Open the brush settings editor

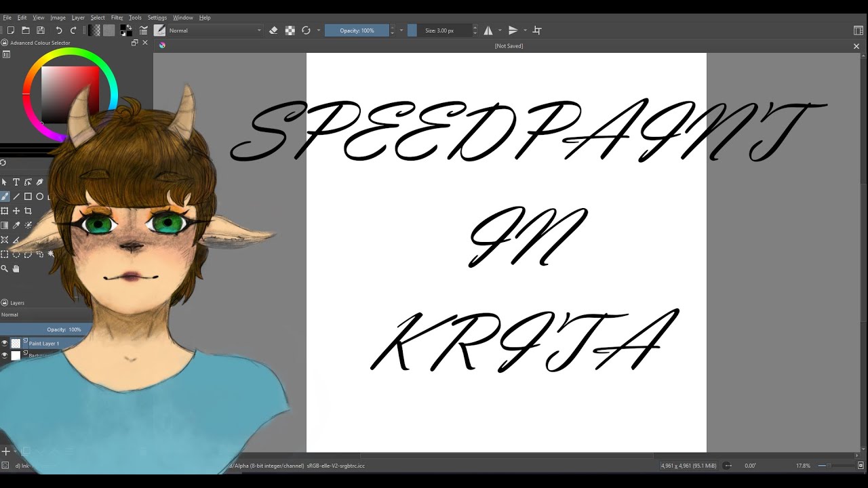pyautogui.click(x=144, y=30)
